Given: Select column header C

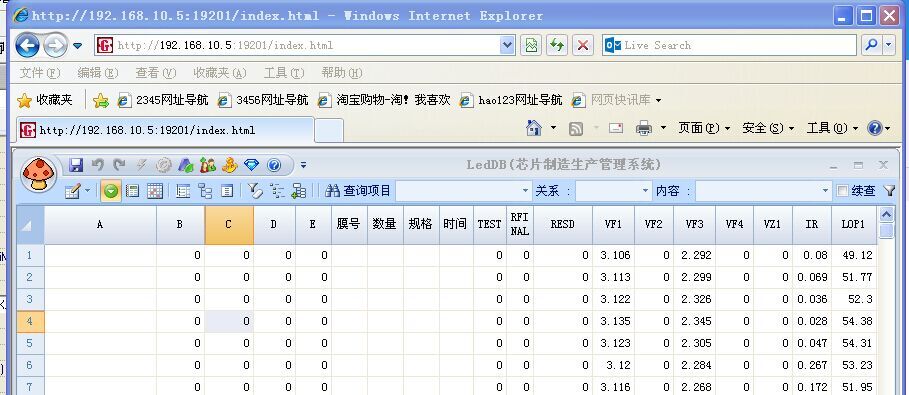Looking at the screenshot, I should 229,225.
